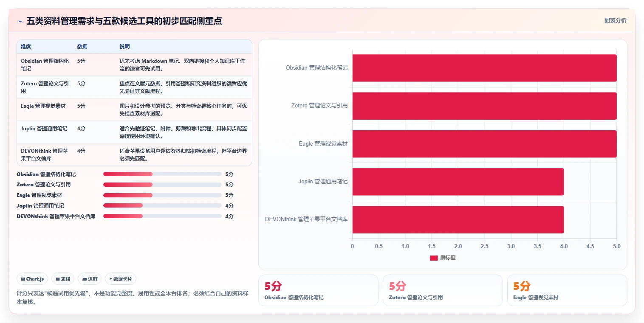Select the Obsidian 管理结构化笔记 table row name
This screenshot has width=644, height=323.
pos(45,65)
